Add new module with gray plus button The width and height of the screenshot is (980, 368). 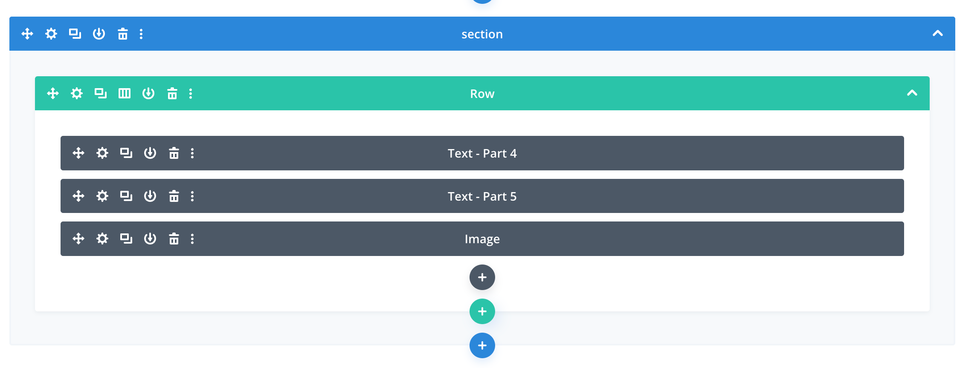point(482,277)
